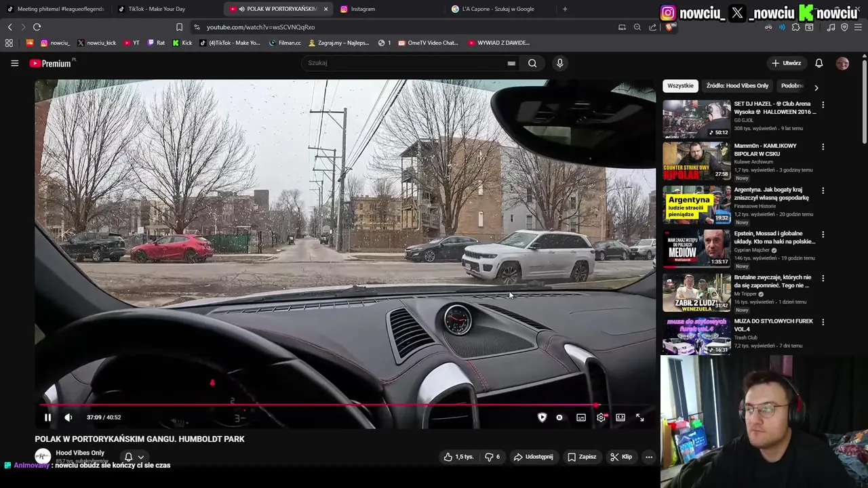Image resolution: width=868 pixels, height=488 pixels.
Task: Open Hood Vibes Only channel avatar
Action: coord(43,456)
